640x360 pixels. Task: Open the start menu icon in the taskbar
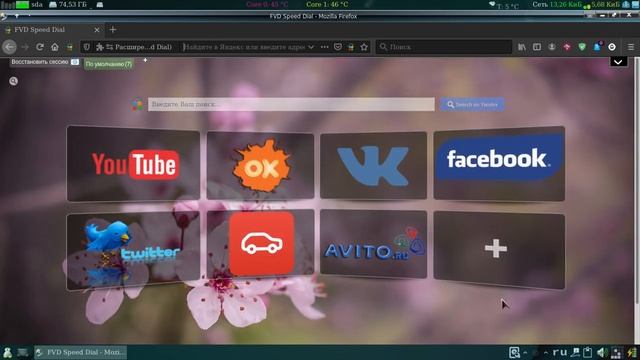tap(8, 353)
